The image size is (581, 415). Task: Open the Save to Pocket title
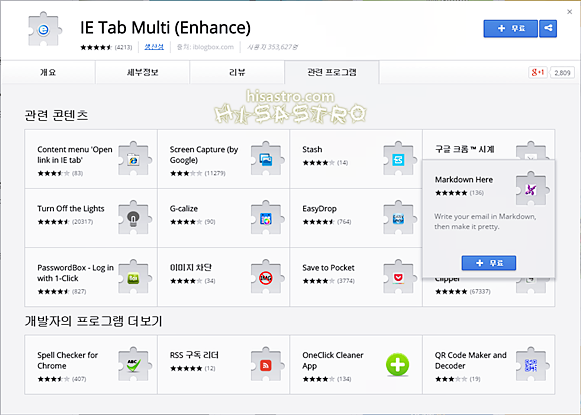click(328, 268)
